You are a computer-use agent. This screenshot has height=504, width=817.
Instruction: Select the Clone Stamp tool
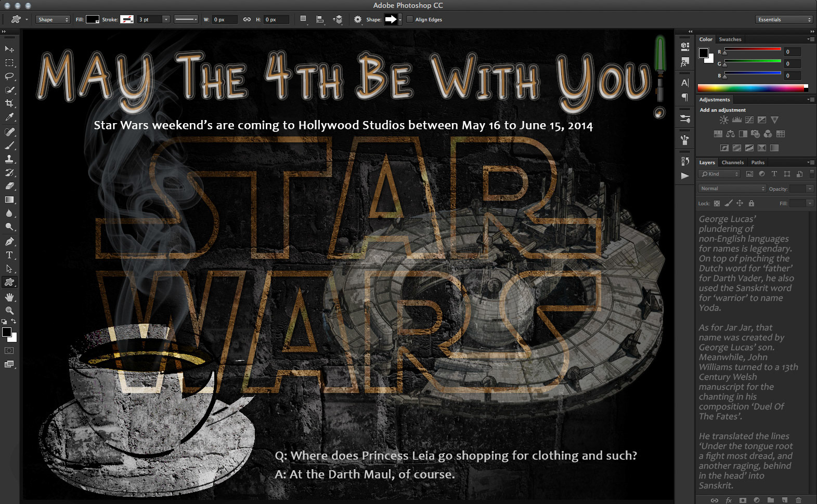pyautogui.click(x=9, y=159)
